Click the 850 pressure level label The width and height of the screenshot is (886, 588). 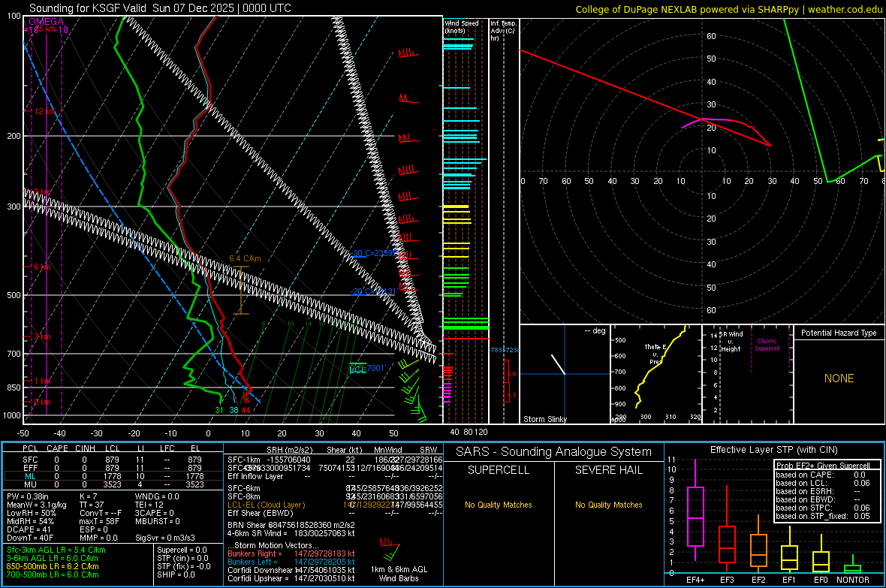[x=14, y=387]
